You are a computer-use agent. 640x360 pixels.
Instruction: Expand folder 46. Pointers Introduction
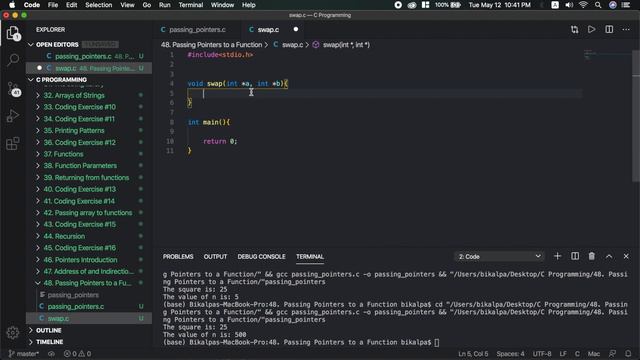[x=80, y=260]
